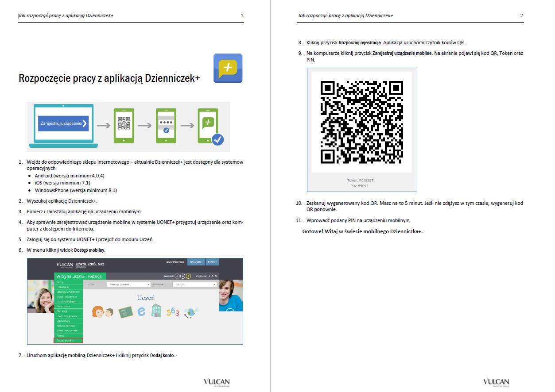Screen dimensions: 555x392
Task: Toggle the white-bordered middle contrast circle
Action: tap(182, 276)
